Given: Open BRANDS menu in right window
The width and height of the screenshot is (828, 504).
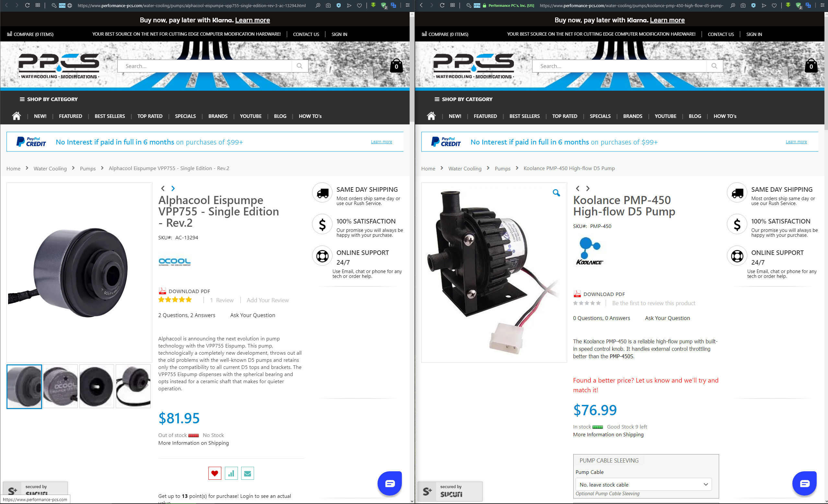Looking at the screenshot, I should tap(633, 116).
